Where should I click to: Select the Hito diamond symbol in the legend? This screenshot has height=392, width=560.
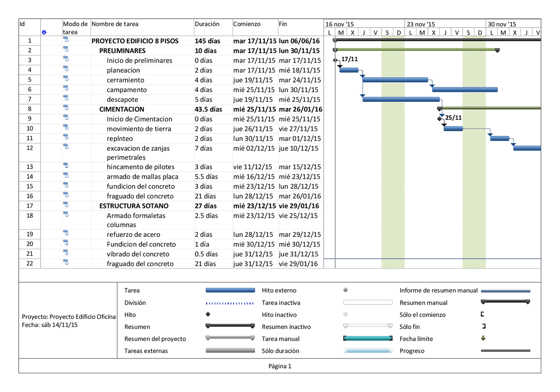point(207,314)
